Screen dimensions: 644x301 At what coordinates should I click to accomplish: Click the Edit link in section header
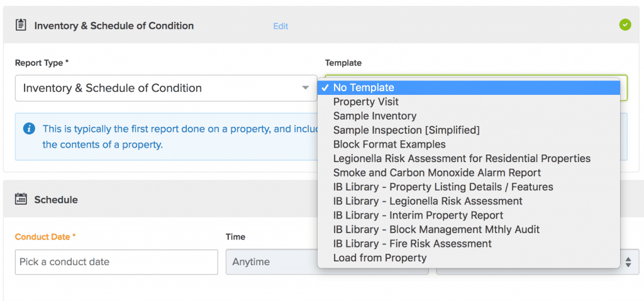point(280,26)
